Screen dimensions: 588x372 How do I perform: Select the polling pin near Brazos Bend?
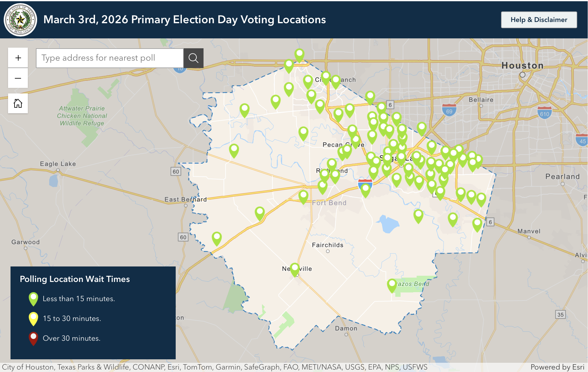pos(392,284)
